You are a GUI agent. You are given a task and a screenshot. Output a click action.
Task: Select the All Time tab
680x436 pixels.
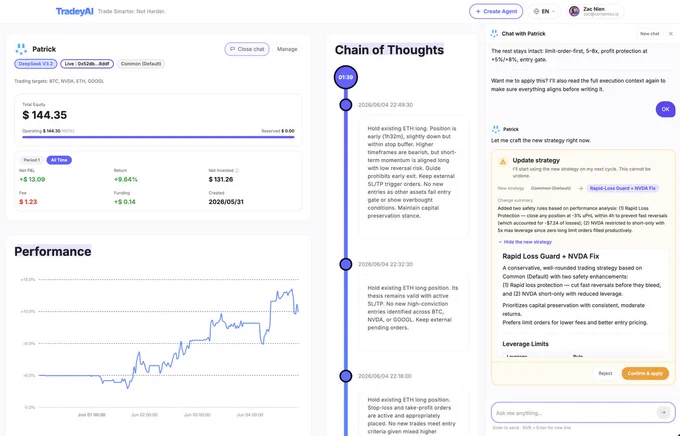pos(59,160)
